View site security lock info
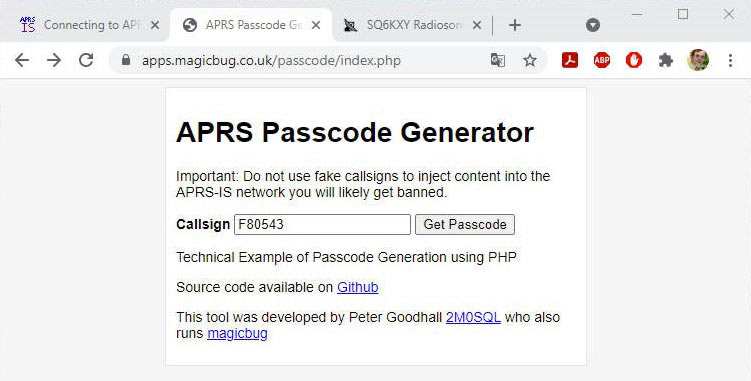Screen dimensions: 751x381 coord(126,60)
